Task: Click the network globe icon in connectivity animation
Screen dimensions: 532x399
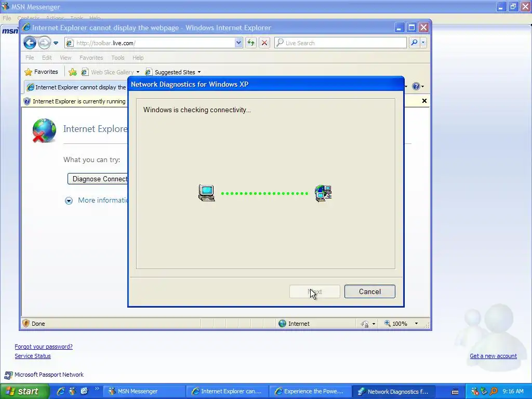Action: tap(323, 193)
